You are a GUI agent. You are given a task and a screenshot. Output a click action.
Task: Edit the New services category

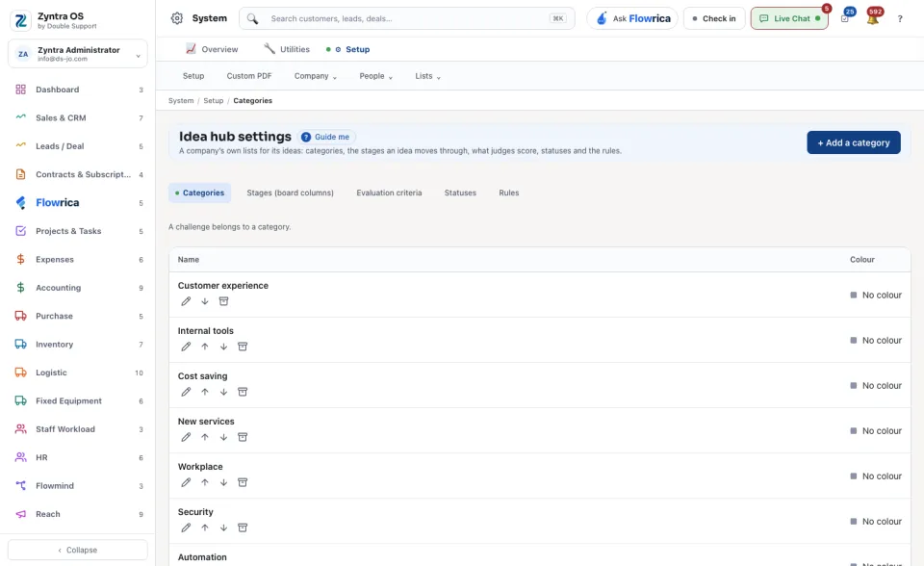pyautogui.click(x=186, y=437)
